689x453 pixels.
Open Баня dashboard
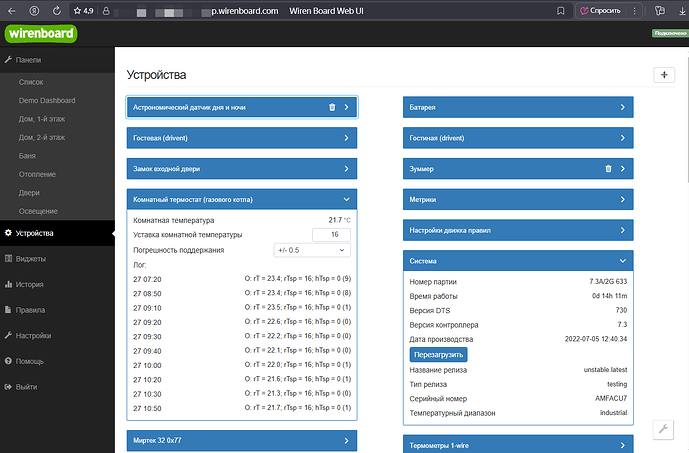[27, 156]
